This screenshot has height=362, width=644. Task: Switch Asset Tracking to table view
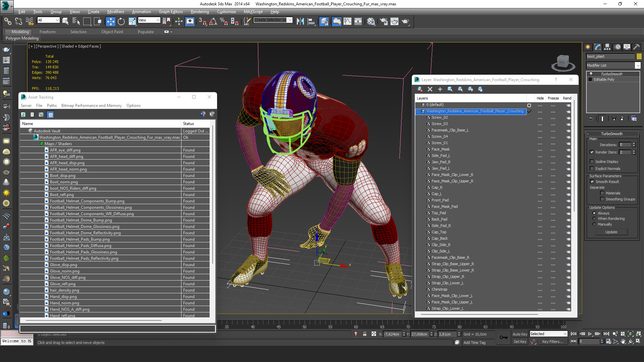point(51,115)
